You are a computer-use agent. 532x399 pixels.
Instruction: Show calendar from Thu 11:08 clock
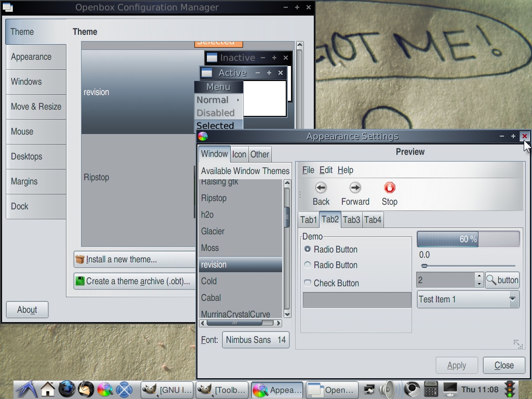[480, 390]
